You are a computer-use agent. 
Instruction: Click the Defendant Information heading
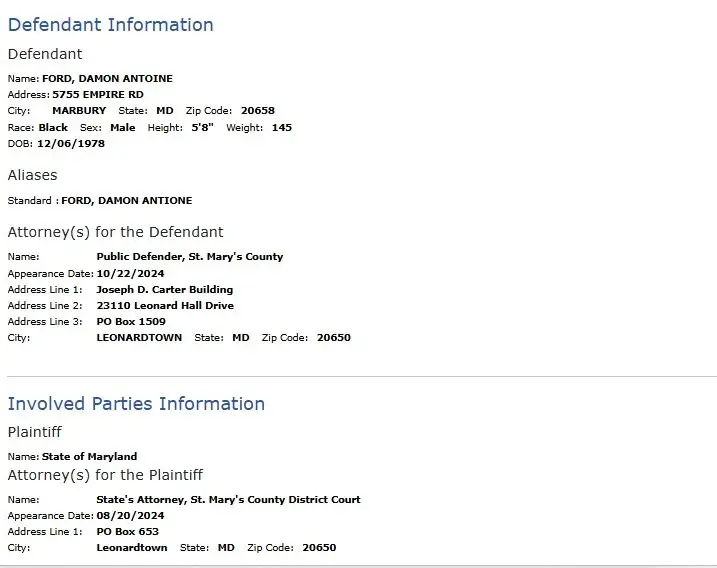111,25
